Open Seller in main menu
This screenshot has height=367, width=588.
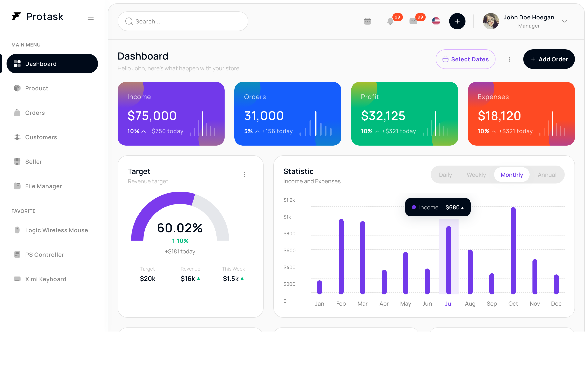coord(33,162)
